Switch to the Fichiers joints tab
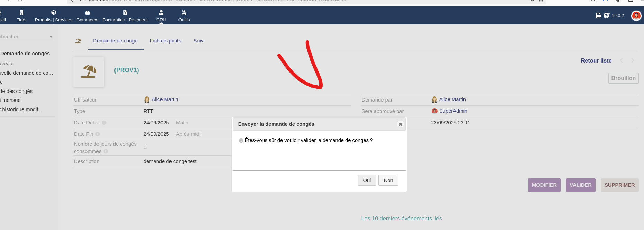Viewport: 644px width, 230px height. tap(165, 41)
